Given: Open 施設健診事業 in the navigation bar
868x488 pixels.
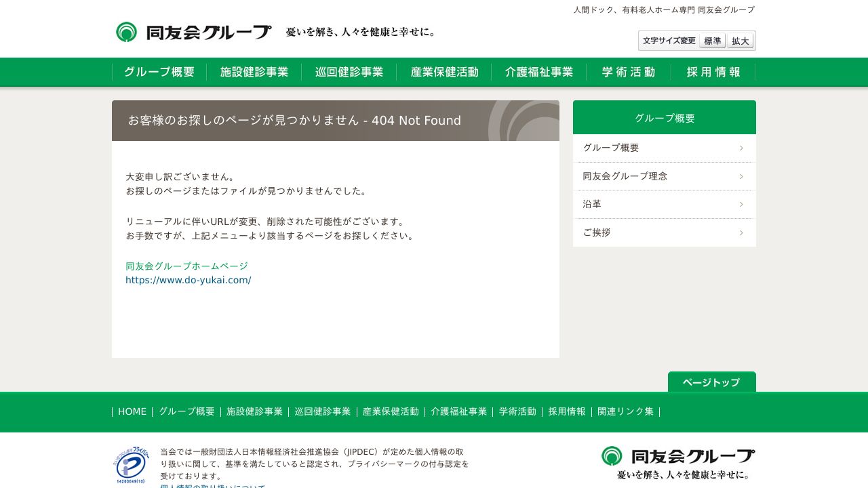Looking at the screenshot, I should [254, 72].
